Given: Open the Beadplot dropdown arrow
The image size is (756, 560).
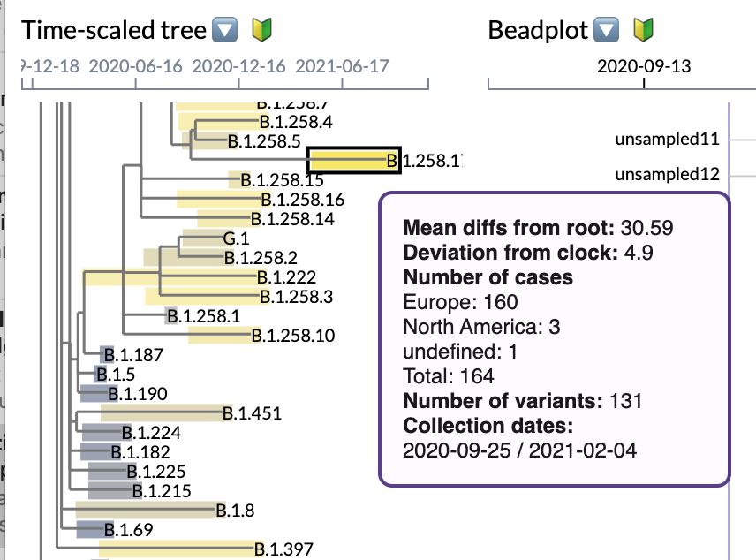Looking at the screenshot, I should click(x=606, y=29).
